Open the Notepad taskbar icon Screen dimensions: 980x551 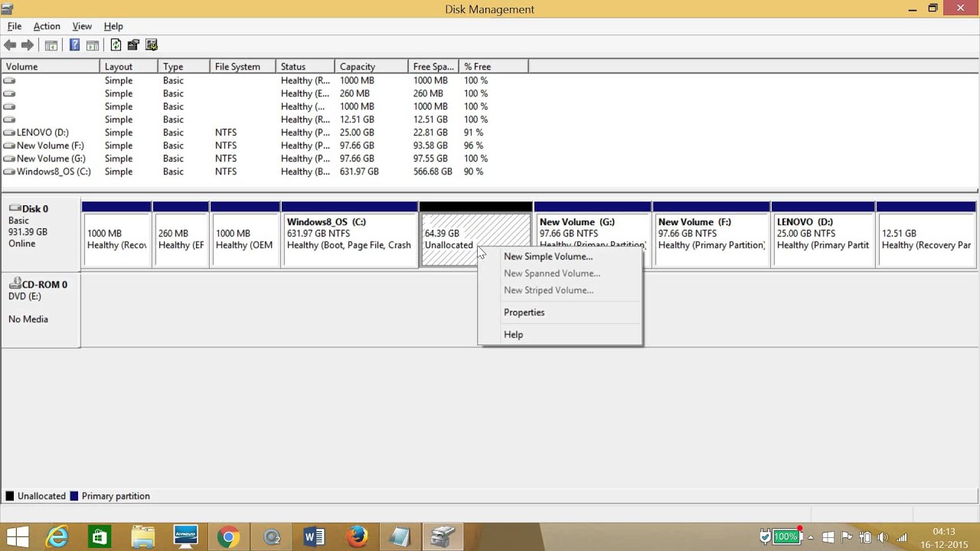click(x=400, y=537)
